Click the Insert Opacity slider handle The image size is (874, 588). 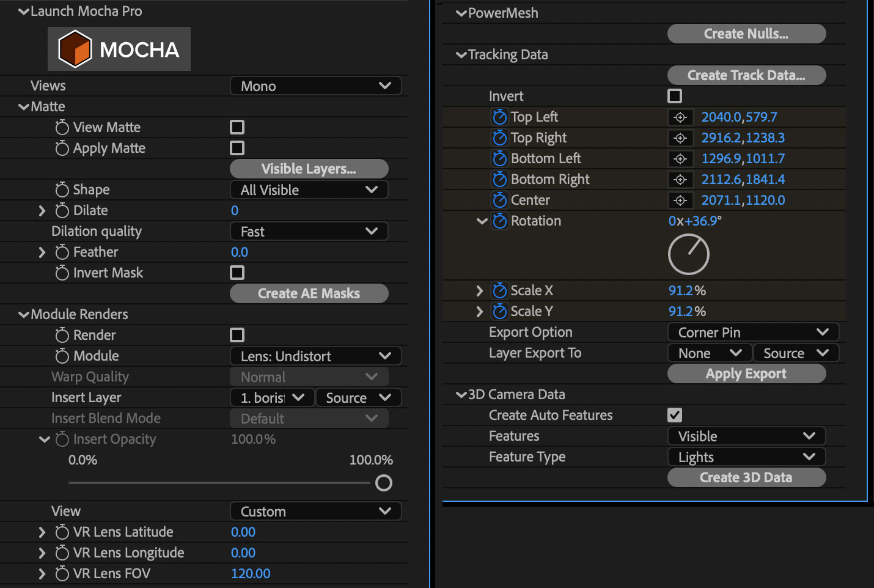384,483
